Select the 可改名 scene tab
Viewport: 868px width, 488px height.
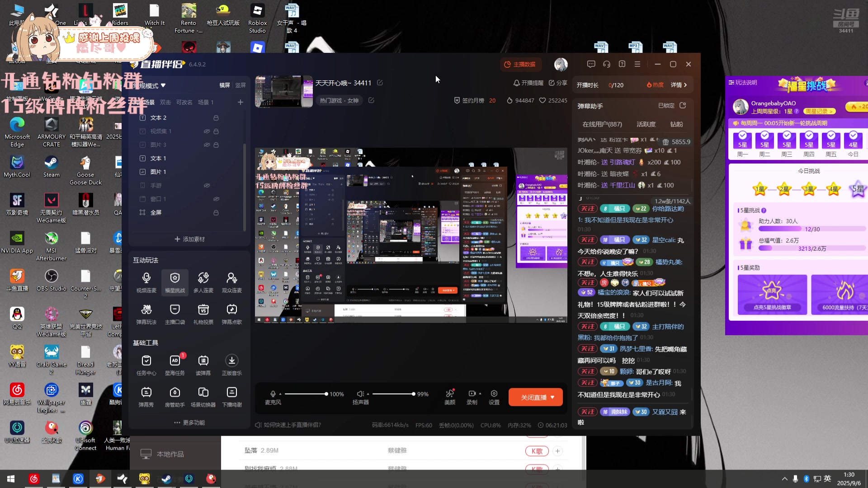coord(184,102)
